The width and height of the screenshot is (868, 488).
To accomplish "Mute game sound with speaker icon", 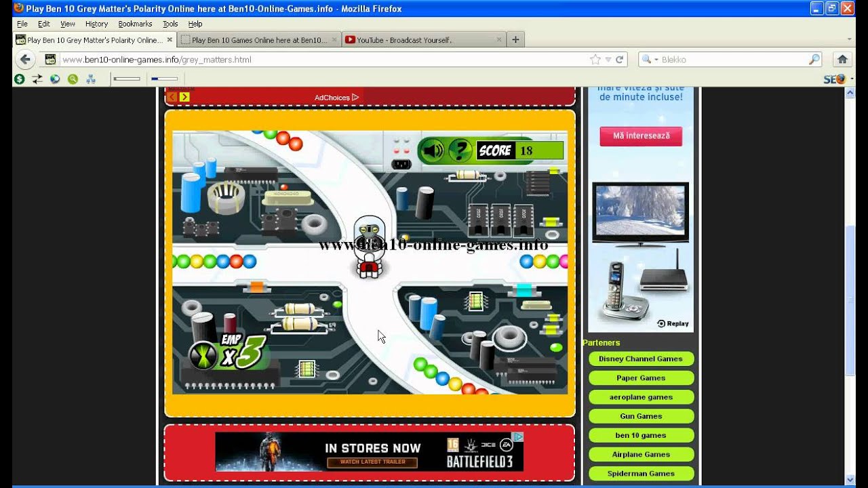I will [432, 150].
